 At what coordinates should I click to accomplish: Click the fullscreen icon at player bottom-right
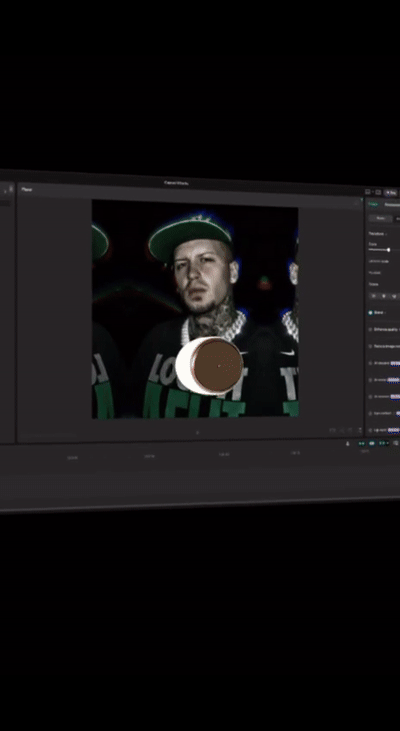pos(360,430)
